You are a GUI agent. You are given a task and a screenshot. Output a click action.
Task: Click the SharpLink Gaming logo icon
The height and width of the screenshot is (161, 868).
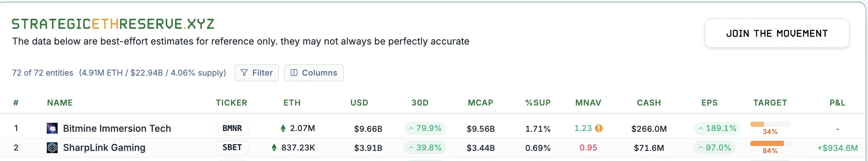pyautogui.click(x=52, y=148)
